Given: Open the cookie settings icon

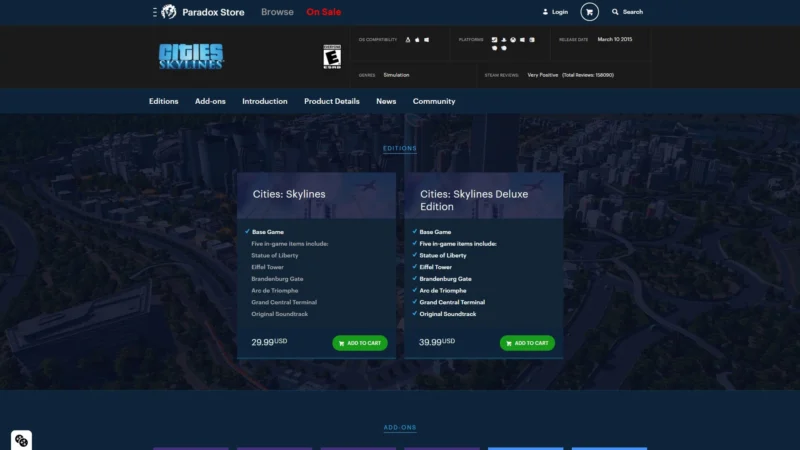Looking at the screenshot, I should click(x=21, y=440).
